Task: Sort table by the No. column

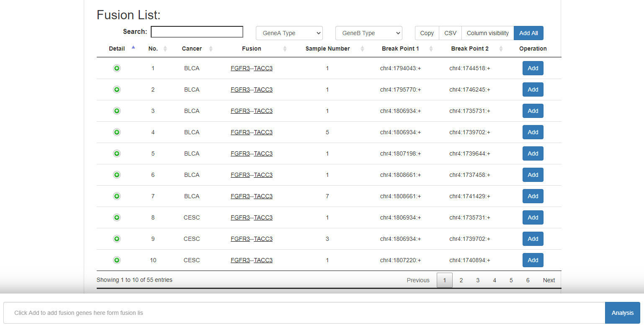Action: click(153, 49)
